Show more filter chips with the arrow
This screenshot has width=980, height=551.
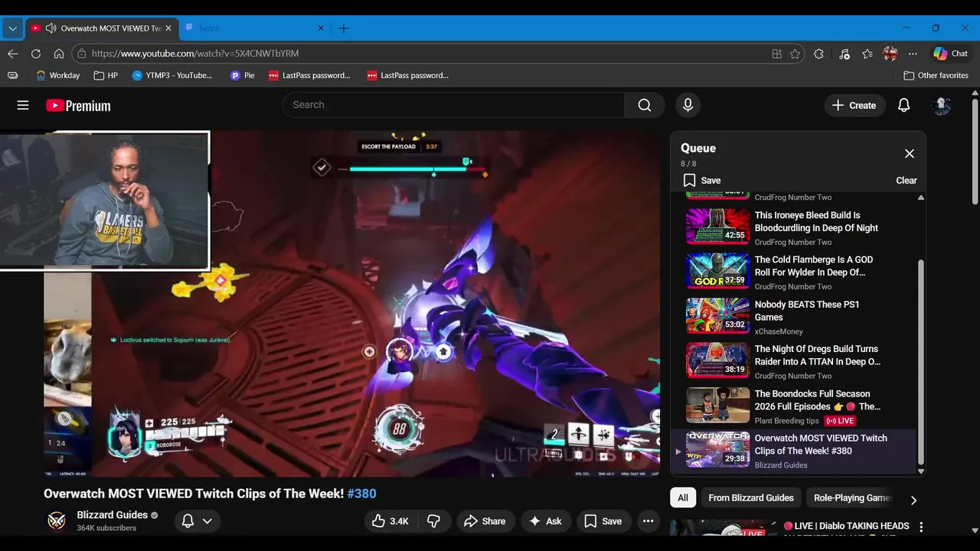point(913,500)
